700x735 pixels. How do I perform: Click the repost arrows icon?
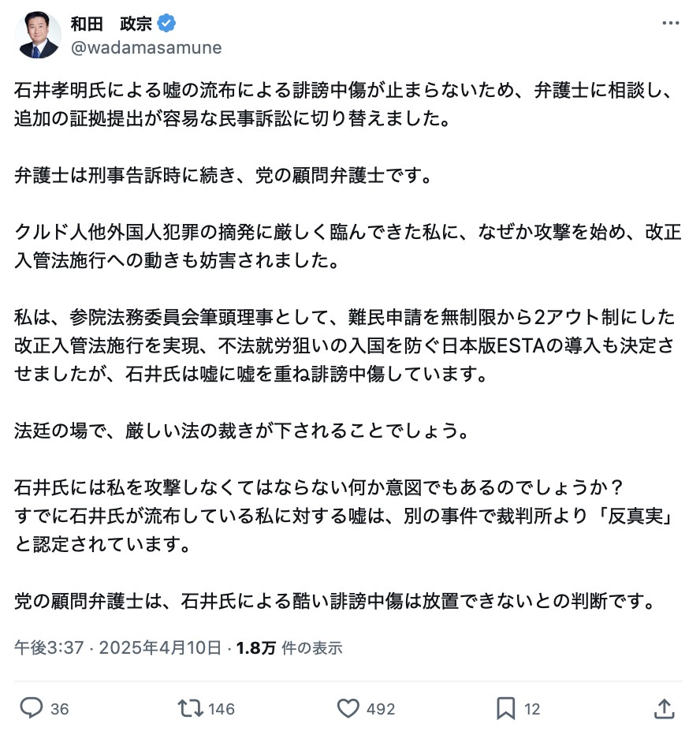click(x=190, y=708)
